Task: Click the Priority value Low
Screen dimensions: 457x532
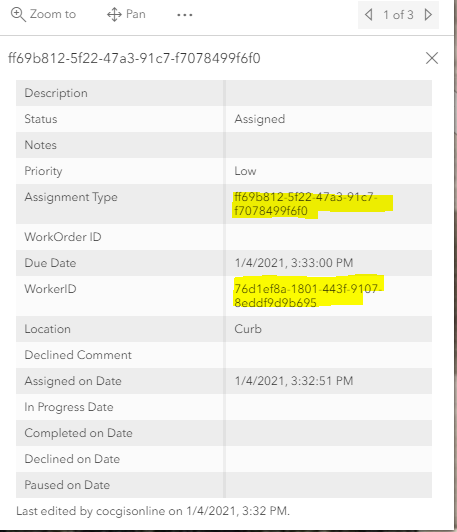Action: point(245,171)
